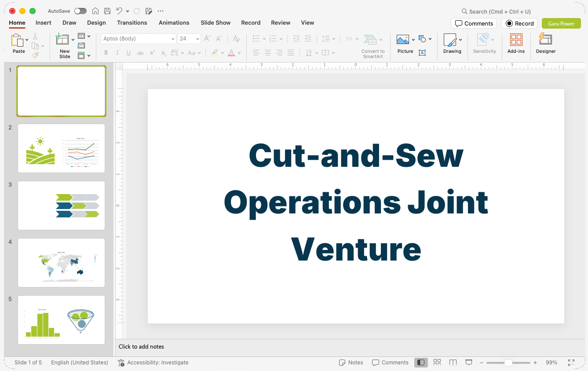
Task: Expand the Paste options arrow
Action: tap(27, 40)
